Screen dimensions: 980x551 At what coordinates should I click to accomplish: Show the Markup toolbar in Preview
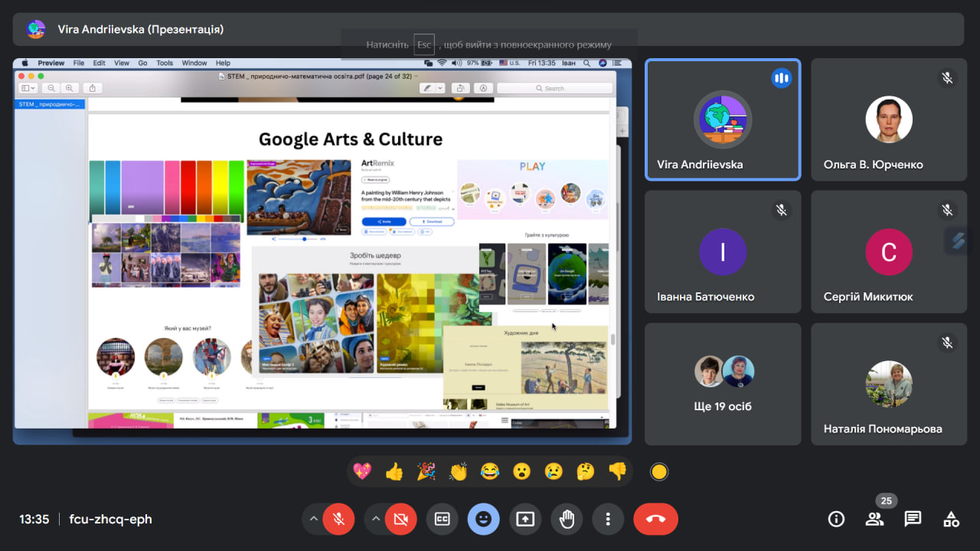tap(483, 88)
